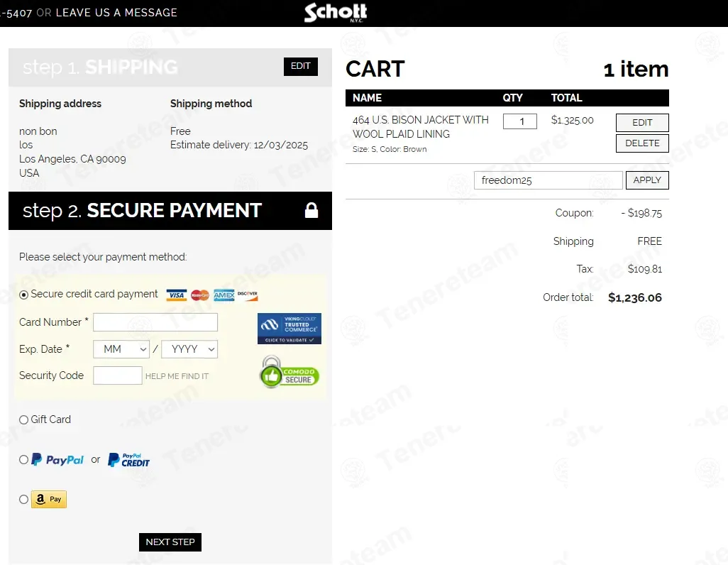Viewport: 728px width, 565px height.
Task: Delete the Bison Jacket from cart
Action: pos(642,143)
